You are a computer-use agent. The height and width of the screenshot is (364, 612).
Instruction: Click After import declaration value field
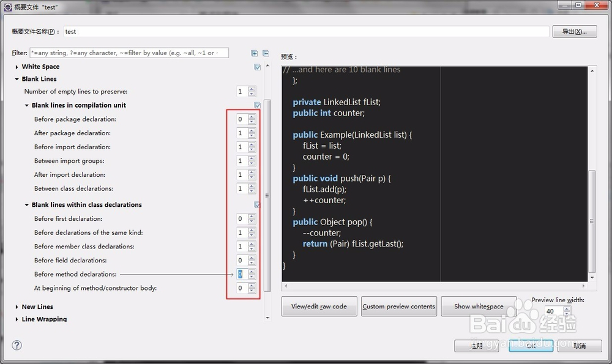(242, 174)
